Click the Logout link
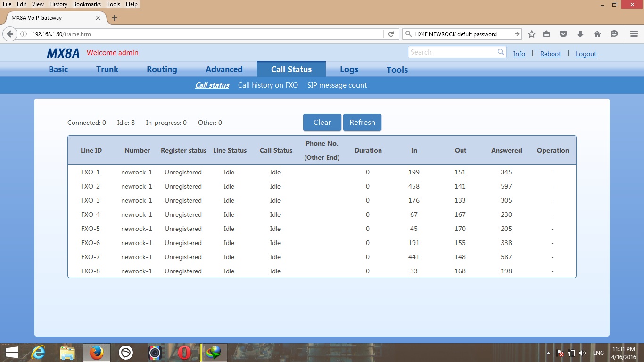The image size is (644, 362). pyautogui.click(x=586, y=54)
